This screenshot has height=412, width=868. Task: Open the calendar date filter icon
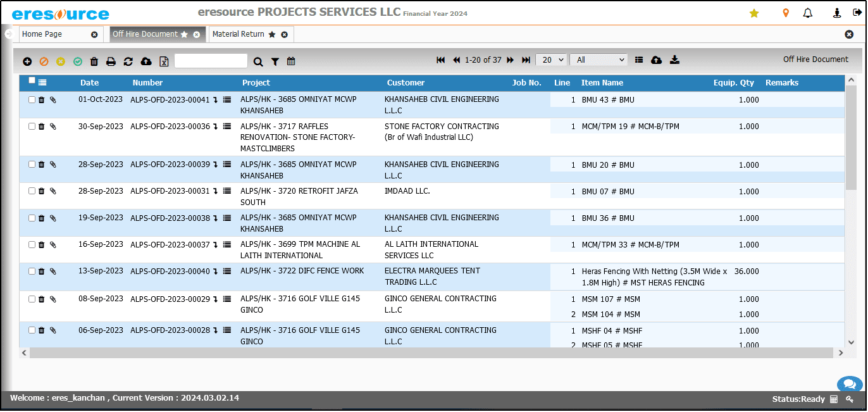291,61
